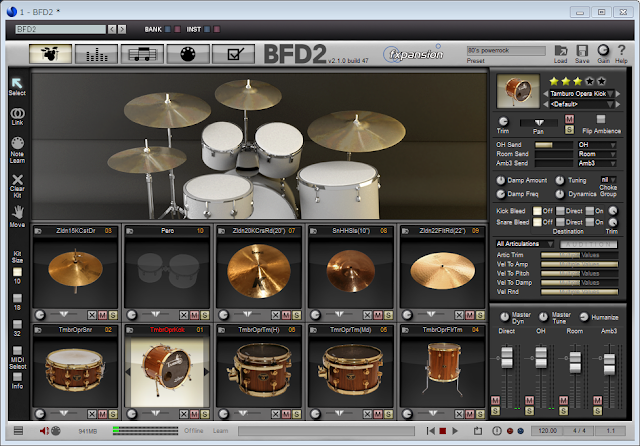This screenshot has width=640, height=446.
Task: Click the SnHHSls(10') cymbal slot image
Action: pyautogui.click(x=351, y=272)
